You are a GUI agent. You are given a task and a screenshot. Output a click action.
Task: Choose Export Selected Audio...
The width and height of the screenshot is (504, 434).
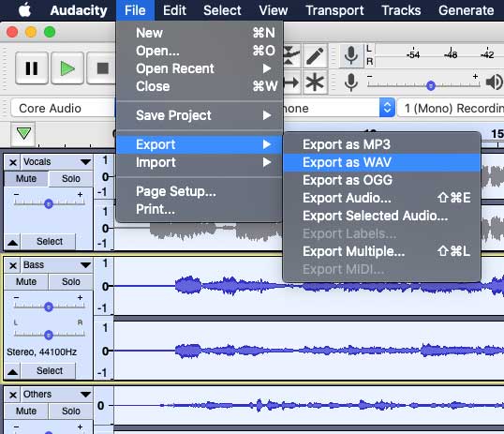coord(382,216)
